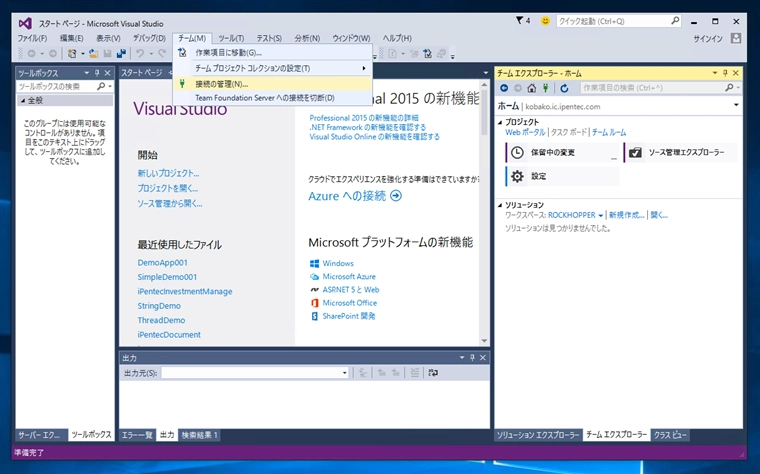This screenshot has width=760, height=474.
Task: Select 接続の管理(N)... menu item
Action: click(x=273, y=84)
